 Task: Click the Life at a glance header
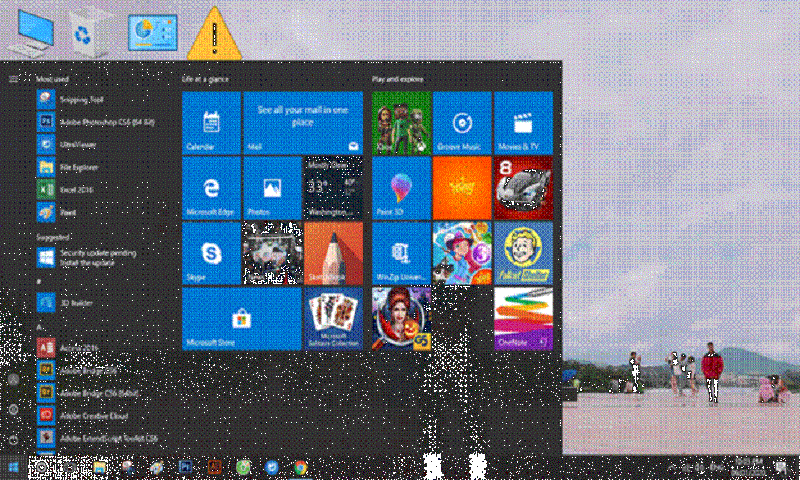(205, 79)
